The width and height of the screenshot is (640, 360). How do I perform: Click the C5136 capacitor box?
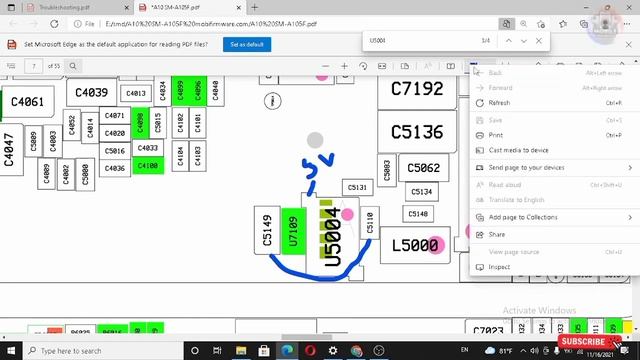point(417,132)
